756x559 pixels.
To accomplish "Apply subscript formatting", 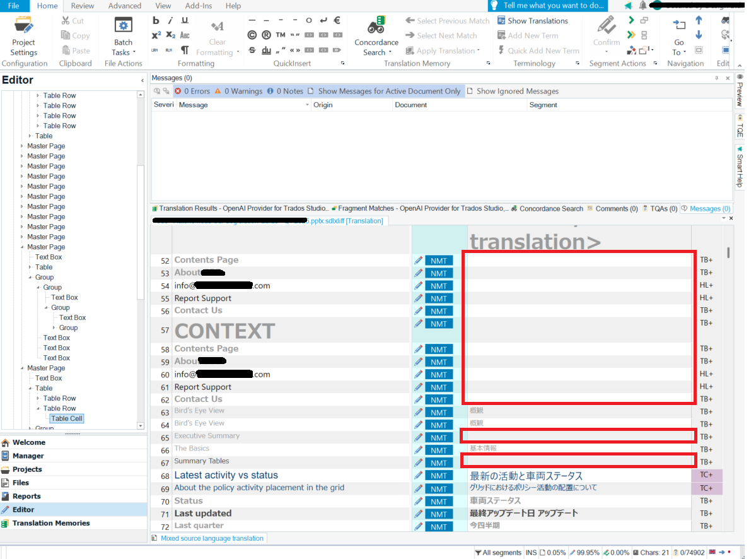I will [x=170, y=35].
